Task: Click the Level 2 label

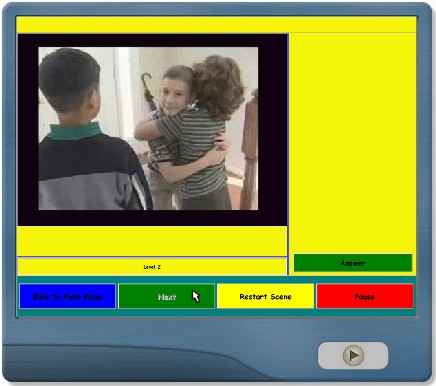Action: click(152, 267)
